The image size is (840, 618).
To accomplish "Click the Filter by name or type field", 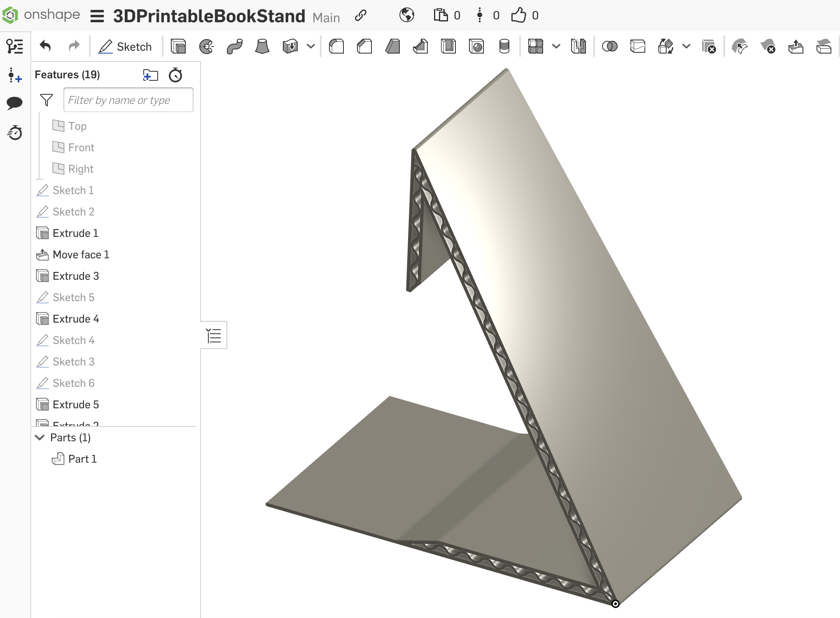I will point(128,100).
